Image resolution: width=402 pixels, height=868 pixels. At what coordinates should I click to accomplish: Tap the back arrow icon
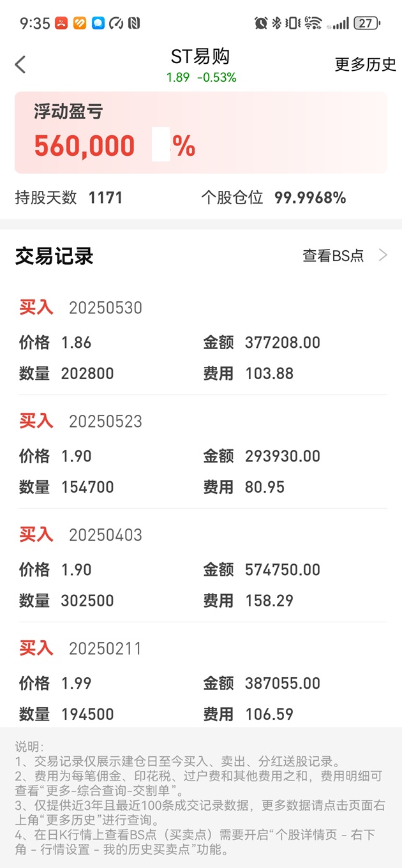(20, 64)
